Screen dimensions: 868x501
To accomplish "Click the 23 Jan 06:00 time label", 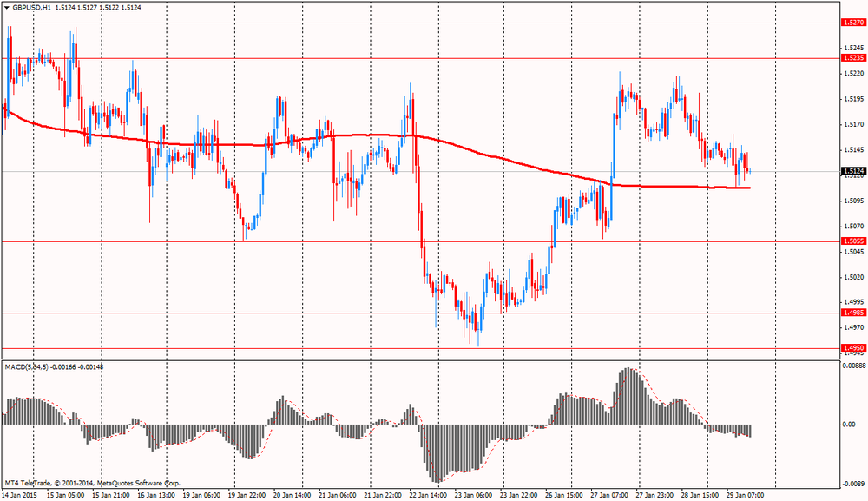I will 474,496.
